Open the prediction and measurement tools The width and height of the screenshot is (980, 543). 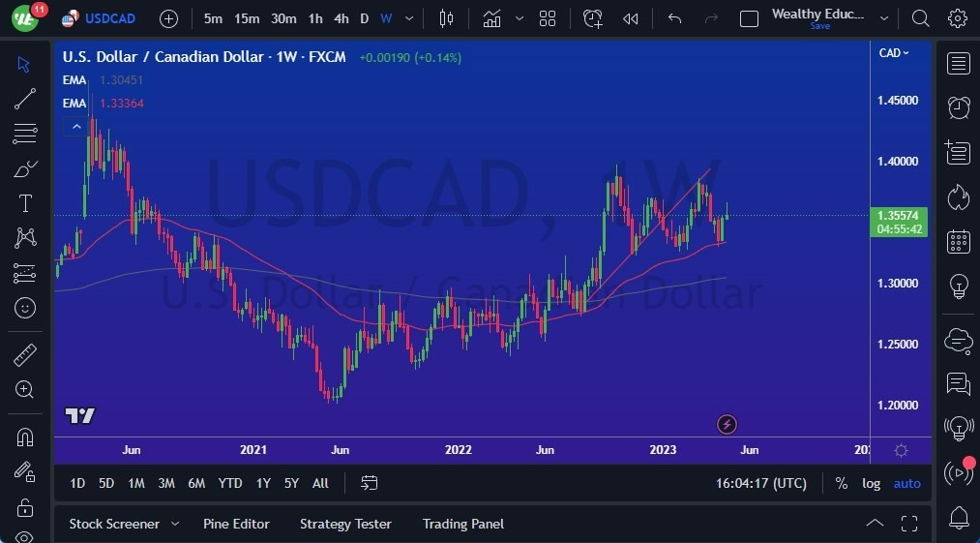[24, 273]
